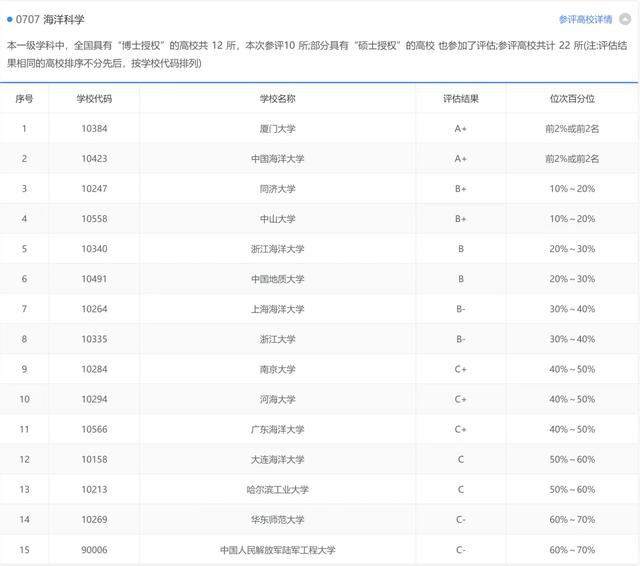640x566 pixels.
Task: Select the 中国人民解放军陆军工程大学 cell
Action: pyautogui.click(x=278, y=550)
